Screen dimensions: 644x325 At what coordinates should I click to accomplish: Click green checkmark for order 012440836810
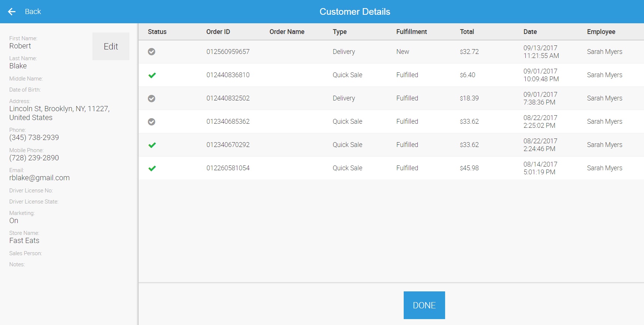coord(152,75)
